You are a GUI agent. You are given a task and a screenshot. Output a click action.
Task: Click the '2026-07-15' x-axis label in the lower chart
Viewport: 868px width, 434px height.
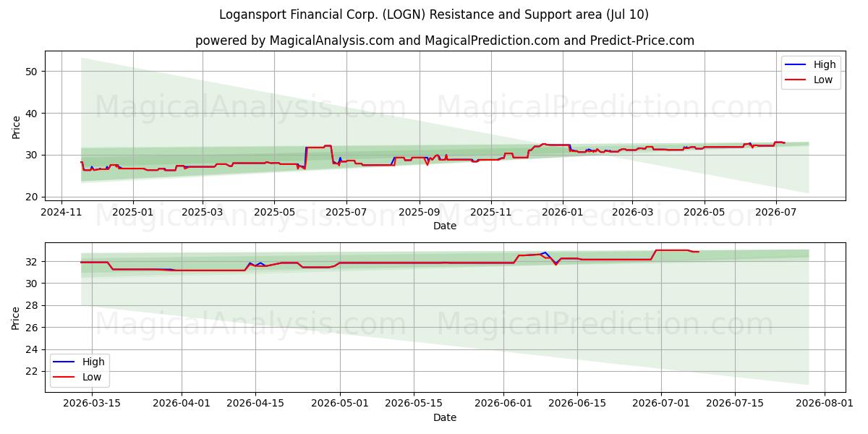pyautogui.click(x=735, y=404)
